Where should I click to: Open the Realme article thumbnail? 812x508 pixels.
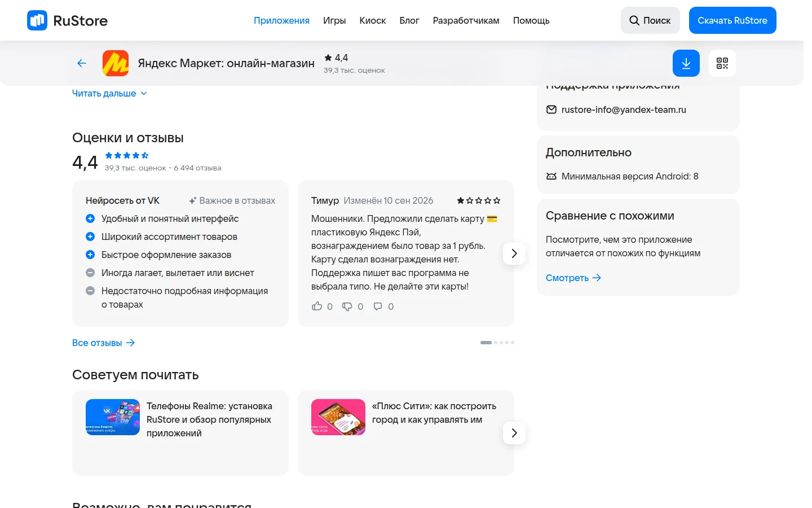113,417
